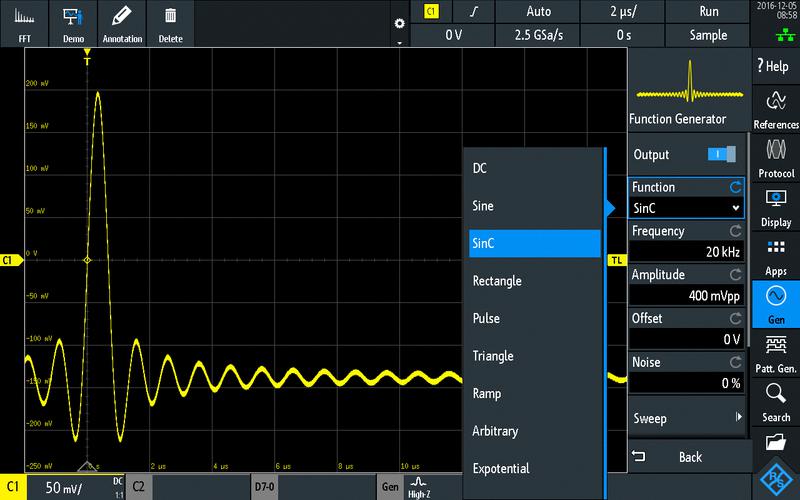The height and width of the screenshot is (500, 800).
Task: Open the file folder icon
Action: pos(776,442)
